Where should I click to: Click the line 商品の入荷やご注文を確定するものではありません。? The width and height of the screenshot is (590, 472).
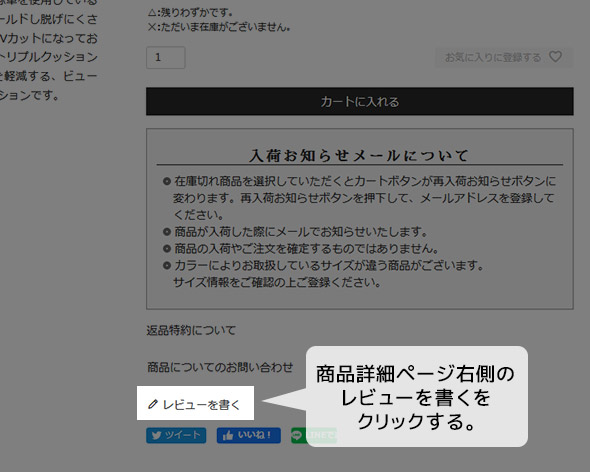[306, 248]
